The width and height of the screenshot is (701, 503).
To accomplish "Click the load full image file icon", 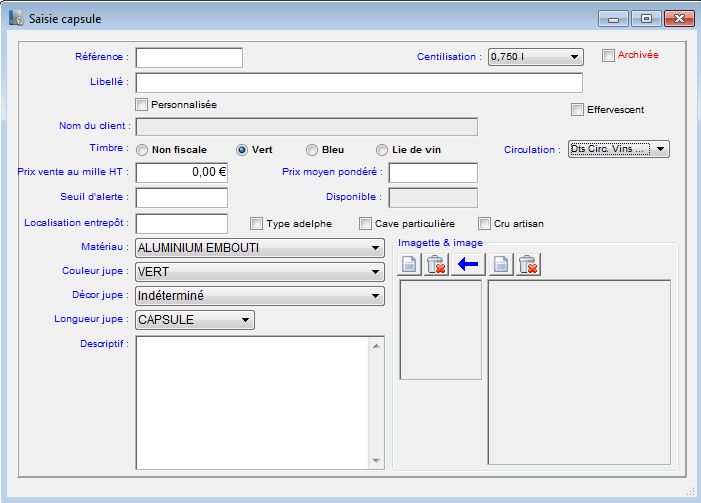I will point(503,265).
